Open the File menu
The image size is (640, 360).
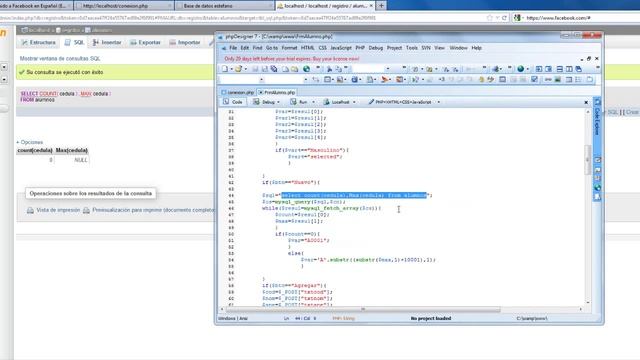point(233,48)
